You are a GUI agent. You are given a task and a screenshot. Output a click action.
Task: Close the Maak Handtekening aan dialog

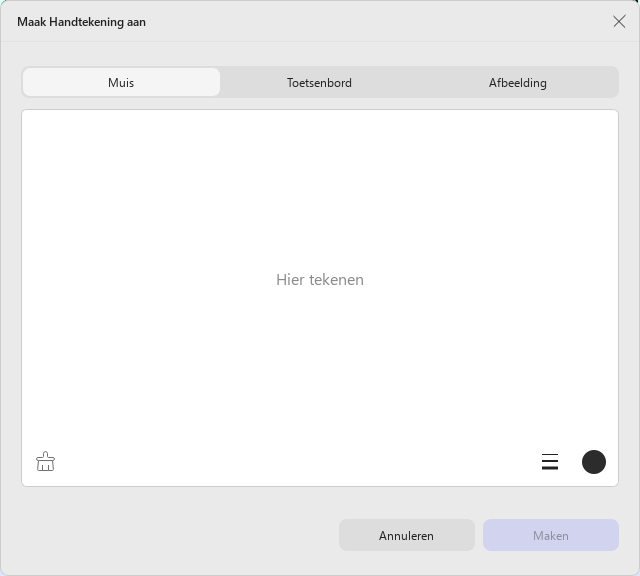tap(619, 22)
